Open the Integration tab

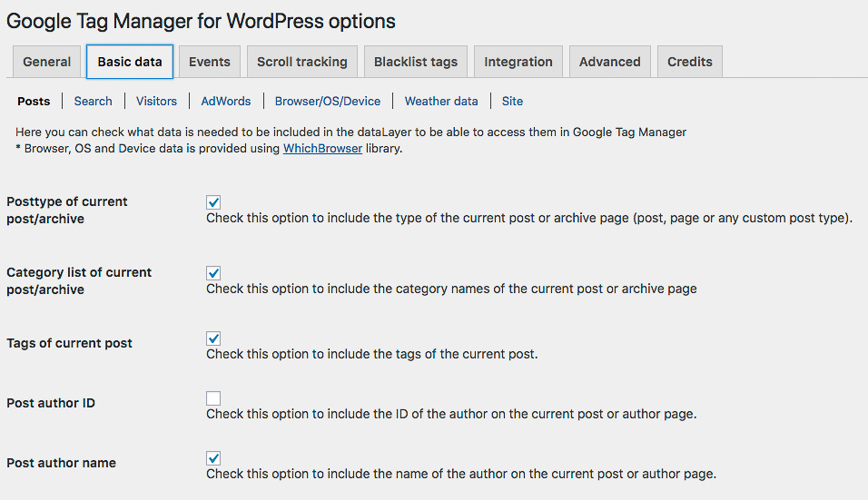[x=518, y=62]
